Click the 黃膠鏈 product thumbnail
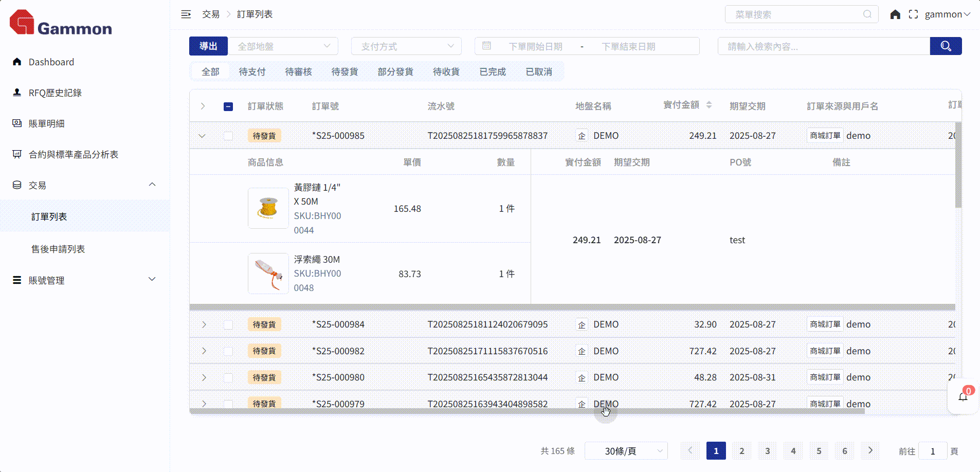 [268, 208]
